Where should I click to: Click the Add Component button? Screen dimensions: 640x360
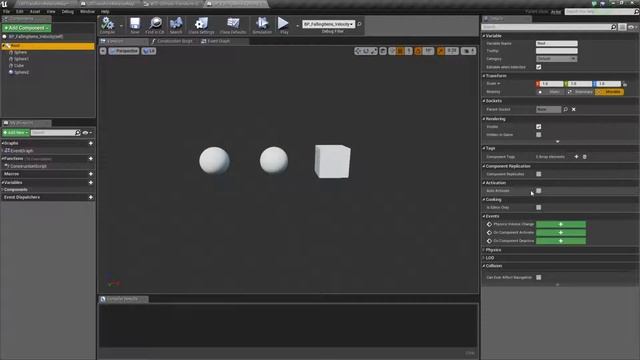(27, 28)
